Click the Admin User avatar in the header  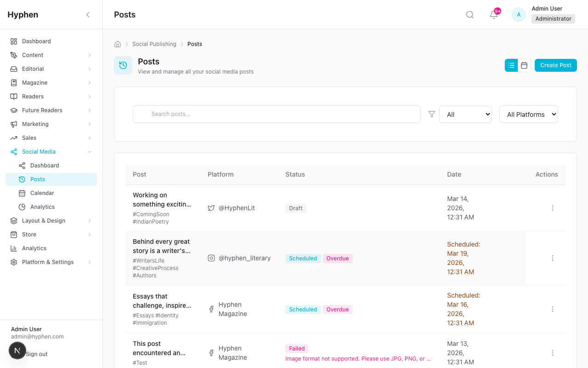click(518, 14)
